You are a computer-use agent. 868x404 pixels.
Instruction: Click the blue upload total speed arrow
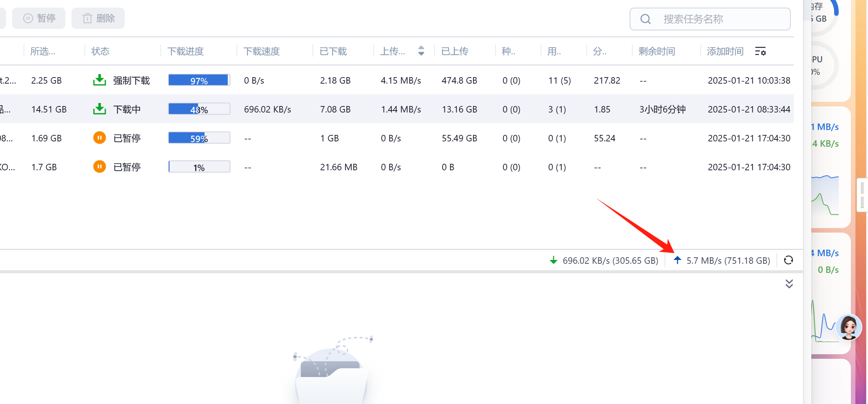[x=677, y=260]
